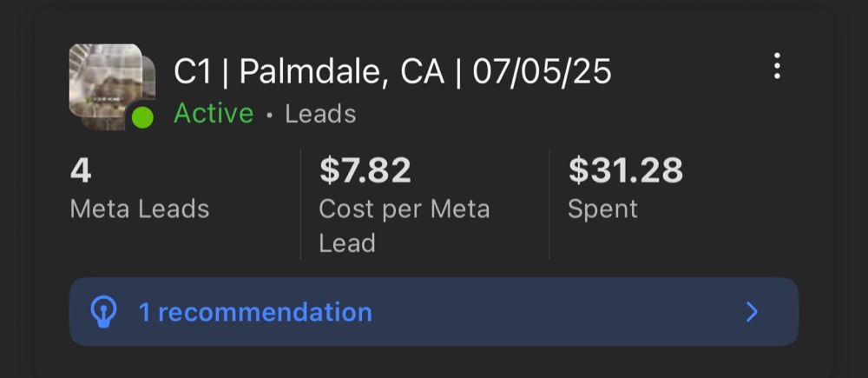This screenshot has height=378, width=868.
Task: Select the $31.28 spent amount
Action: pyautogui.click(x=626, y=170)
